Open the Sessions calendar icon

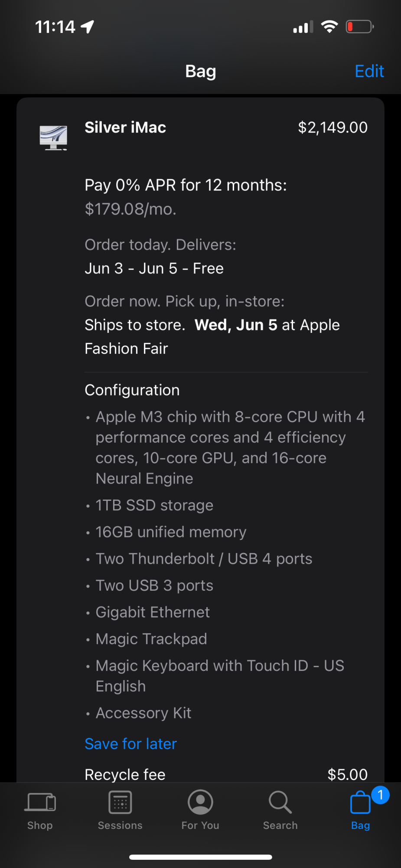120,802
